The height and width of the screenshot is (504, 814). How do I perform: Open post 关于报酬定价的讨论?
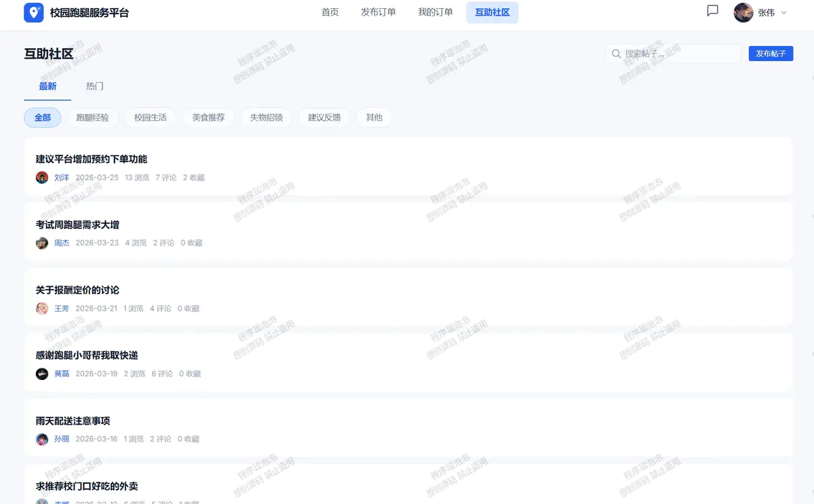[77, 290]
